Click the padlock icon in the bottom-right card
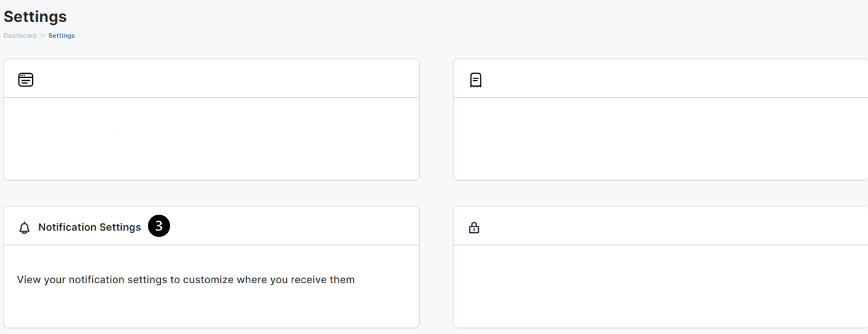The width and height of the screenshot is (868, 334). pyautogui.click(x=474, y=228)
